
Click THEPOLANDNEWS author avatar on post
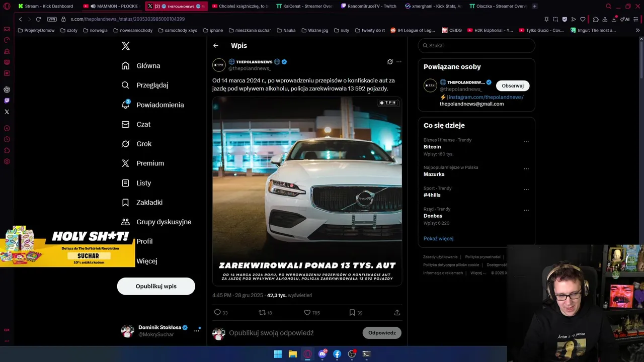(219, 65)
